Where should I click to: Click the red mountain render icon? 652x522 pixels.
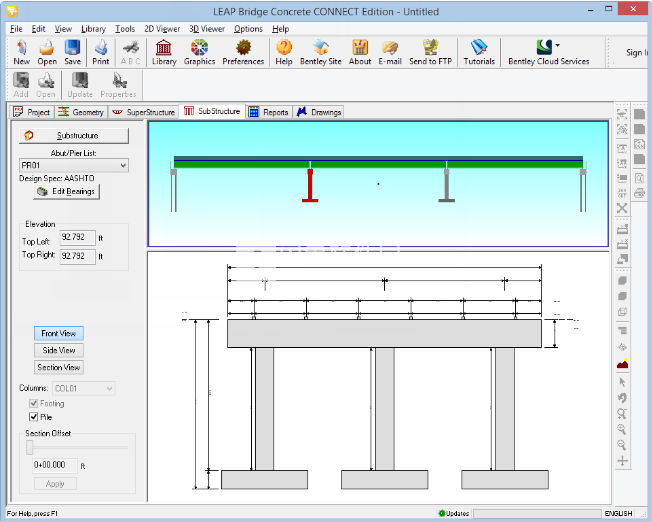tap(622, 364)
